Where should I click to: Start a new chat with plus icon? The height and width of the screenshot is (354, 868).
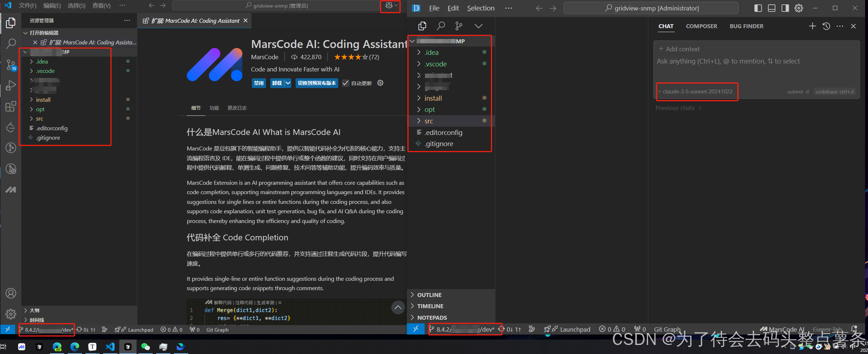point(812,26)
